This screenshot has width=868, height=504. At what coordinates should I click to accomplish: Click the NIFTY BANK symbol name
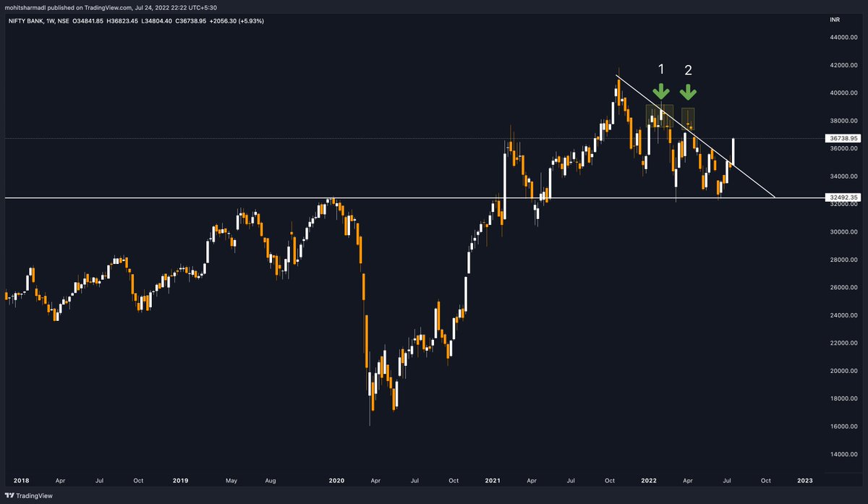(26, 22)
